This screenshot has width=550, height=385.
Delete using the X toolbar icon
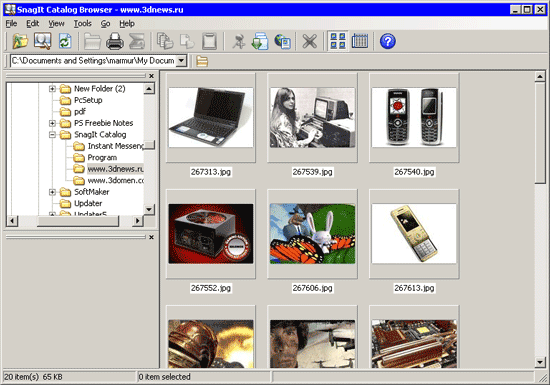coord(310,41)
